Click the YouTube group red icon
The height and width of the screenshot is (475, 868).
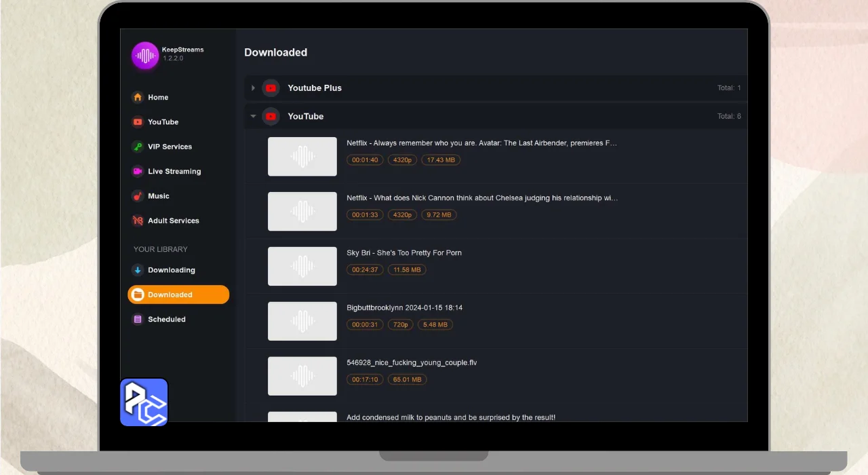point(271,116)
